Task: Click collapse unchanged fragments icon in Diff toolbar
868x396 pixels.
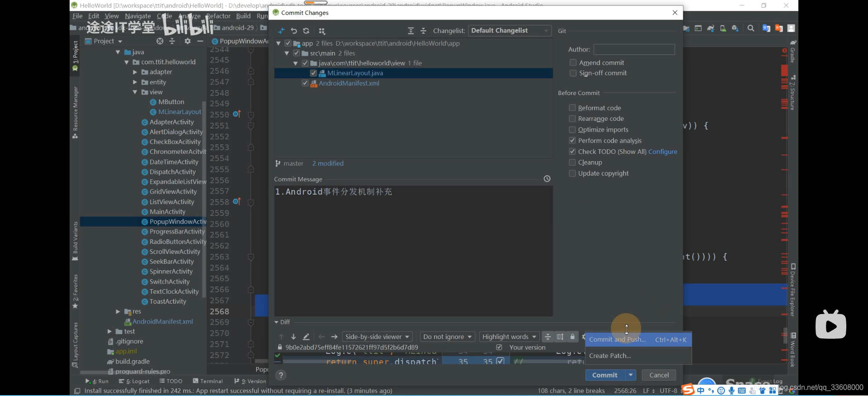Action: click(547, 337)
